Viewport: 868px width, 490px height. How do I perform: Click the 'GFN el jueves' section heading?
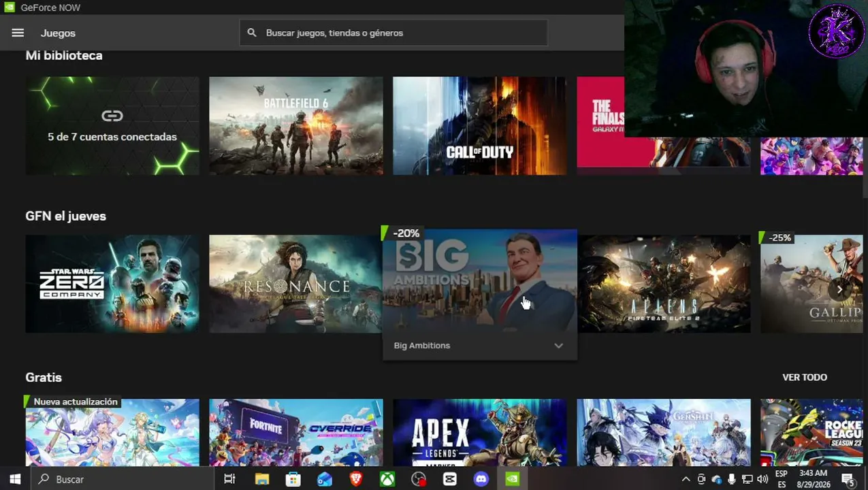coord(66,216)
